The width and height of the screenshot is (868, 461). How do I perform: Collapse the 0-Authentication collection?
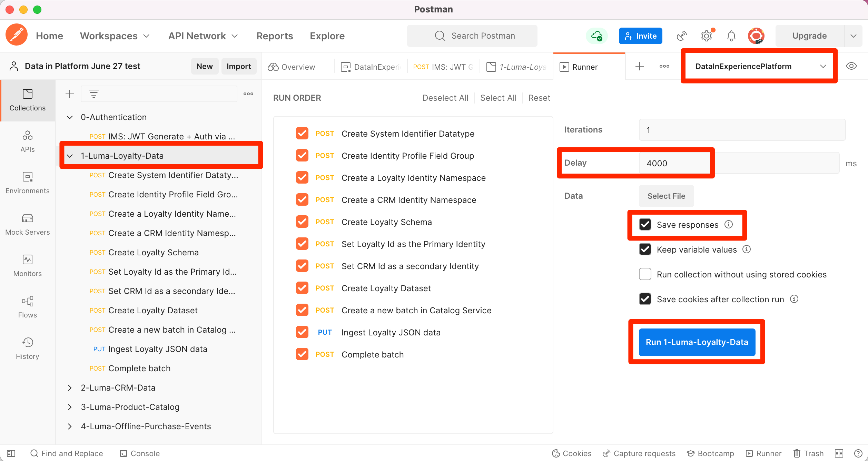70,117
